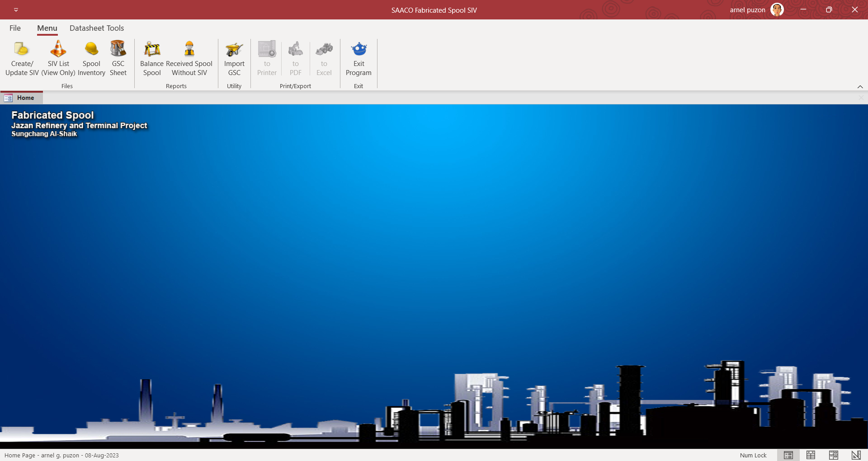Select the Menu ribbon tab

coord(47,28)
